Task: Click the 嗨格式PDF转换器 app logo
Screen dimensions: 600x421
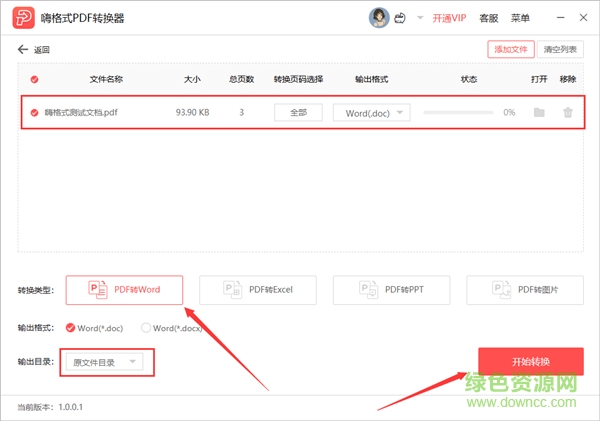Action: point(23,18)
